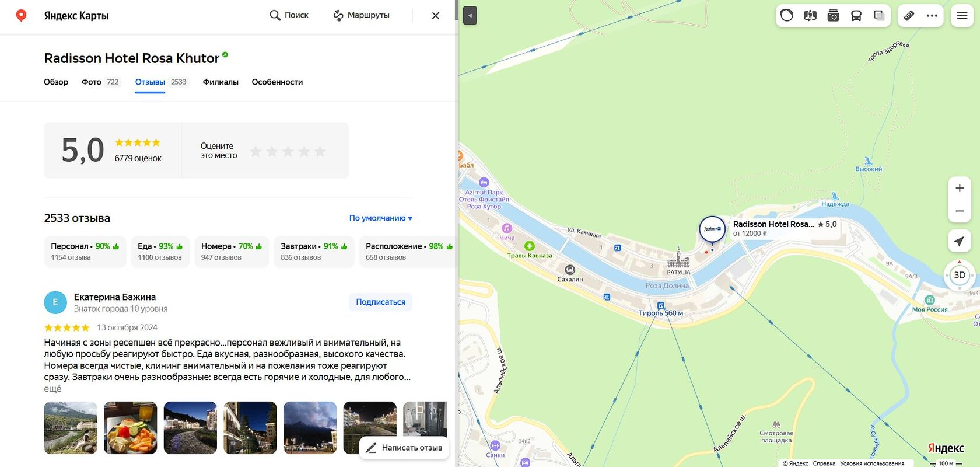Click the Смотровая площадка binoculars marker
The width and height of the screenshot is (980, 467).
[776, 424]
